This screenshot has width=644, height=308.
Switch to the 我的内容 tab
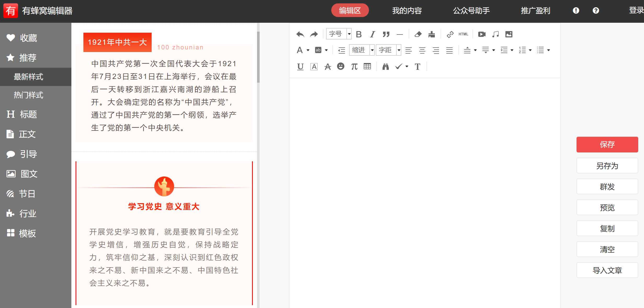click(407, 11)
